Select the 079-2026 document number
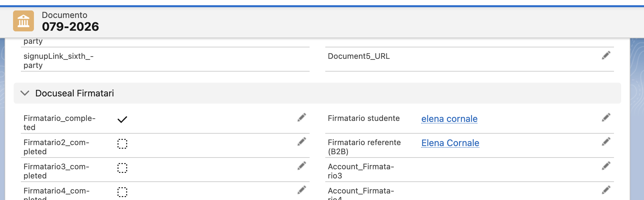 pos(70,26)
